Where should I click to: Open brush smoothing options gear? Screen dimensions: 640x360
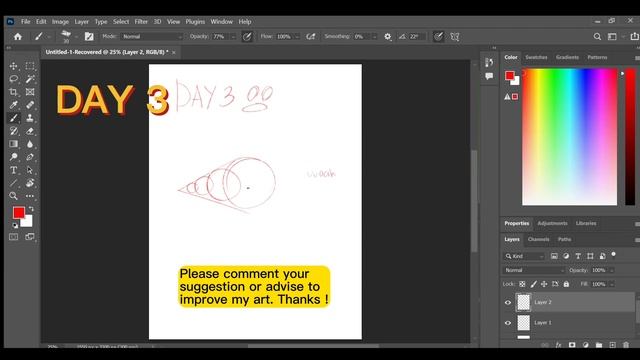pyautogui.click(x=387, y=37)
